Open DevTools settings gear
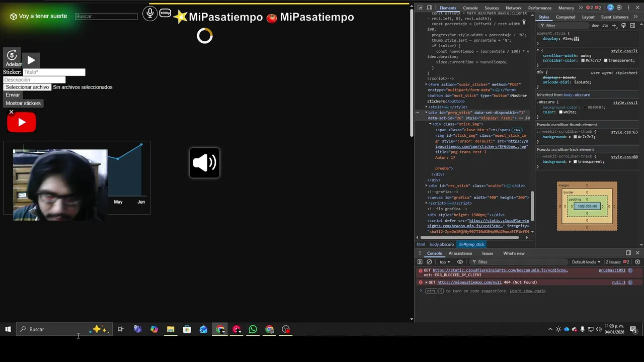Viewport: 644px width, 362px height. (x=619, y=8)
